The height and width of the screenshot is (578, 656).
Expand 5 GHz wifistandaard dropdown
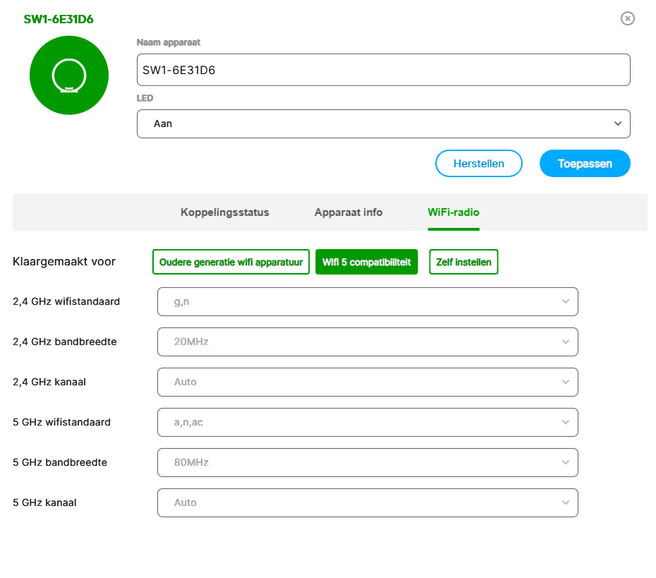coord(367,422)
